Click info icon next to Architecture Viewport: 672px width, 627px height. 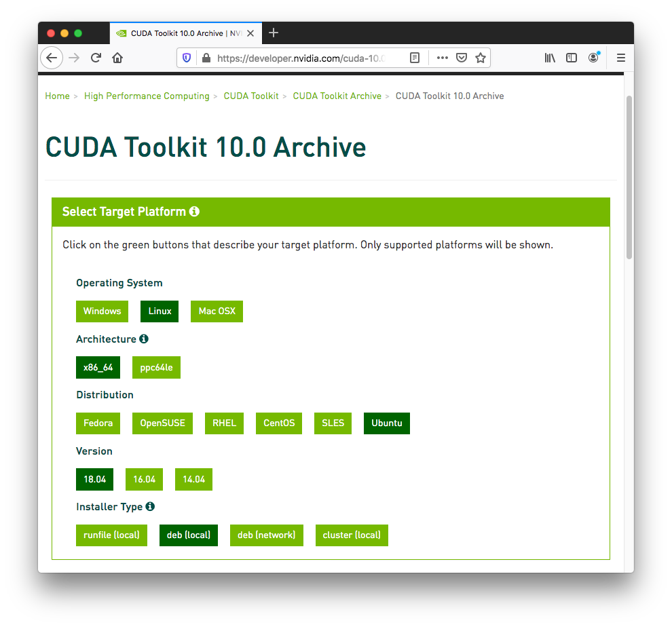pyautogui.click(x=144, y=339)
